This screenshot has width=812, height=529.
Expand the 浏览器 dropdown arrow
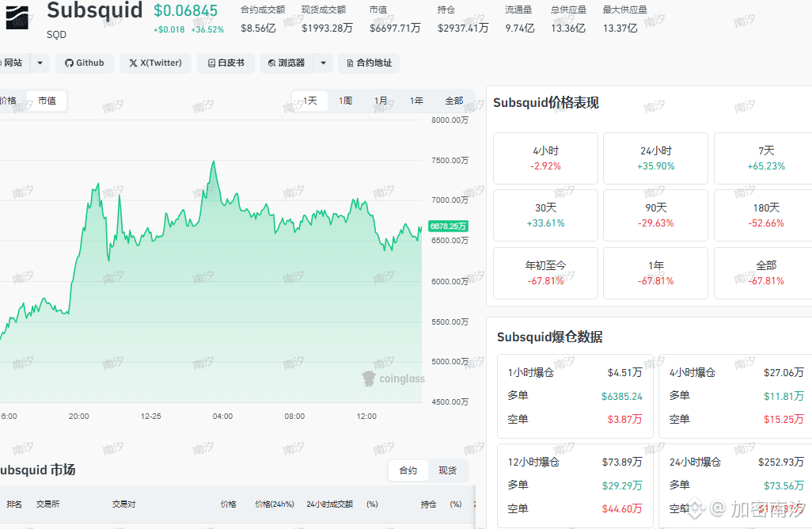pos(323,63)
